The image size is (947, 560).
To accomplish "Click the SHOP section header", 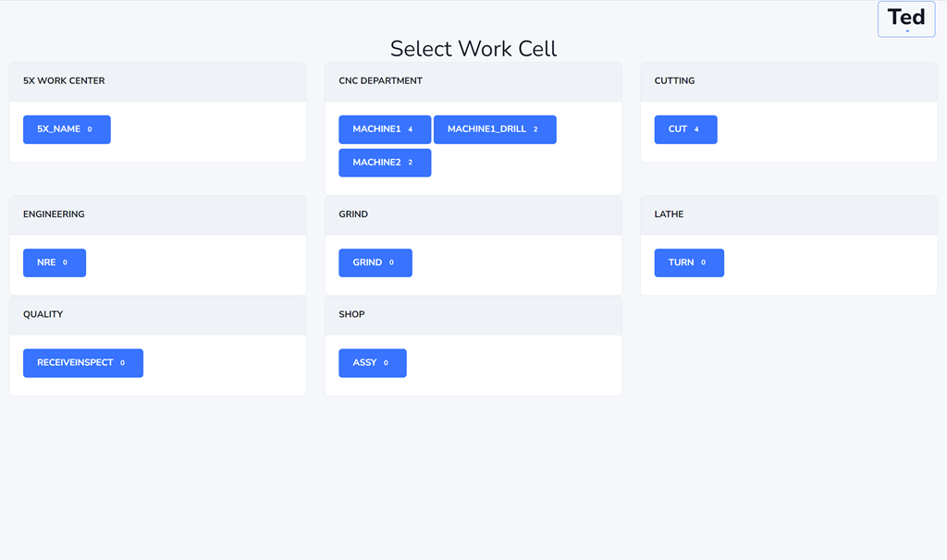I will [351, 314].
